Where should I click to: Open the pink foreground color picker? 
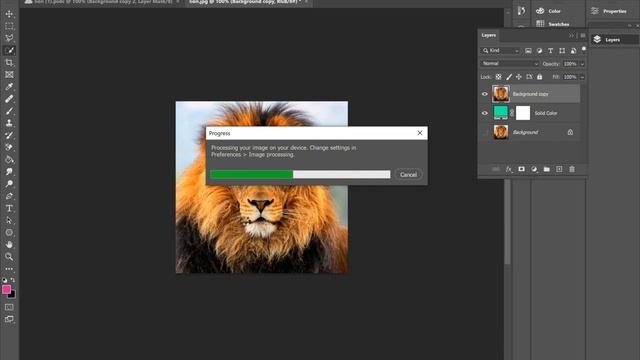[x=6, y=289]
